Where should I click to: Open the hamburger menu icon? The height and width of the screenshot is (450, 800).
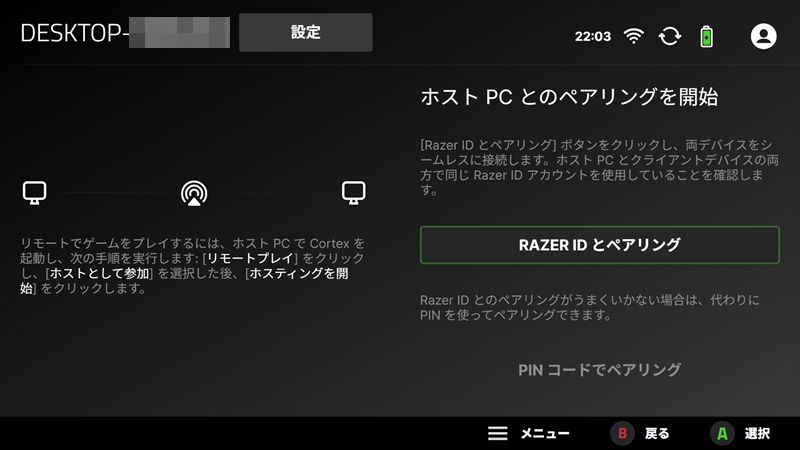tap(498, 433)
